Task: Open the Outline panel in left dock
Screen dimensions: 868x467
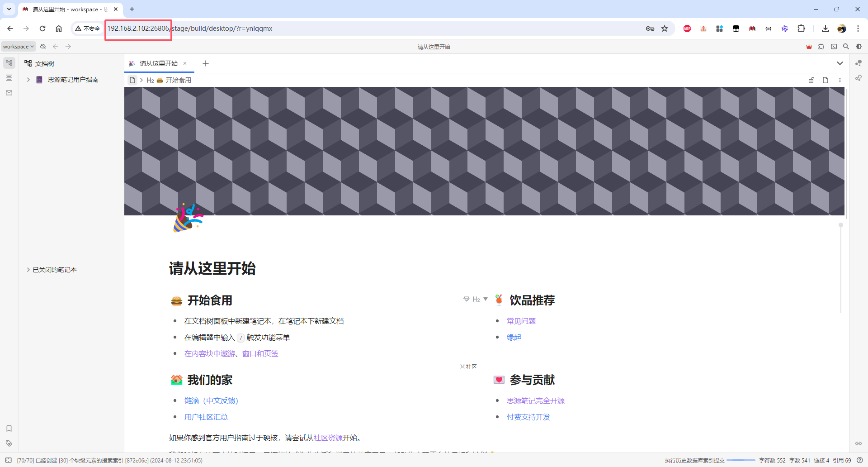Action: 9,78
